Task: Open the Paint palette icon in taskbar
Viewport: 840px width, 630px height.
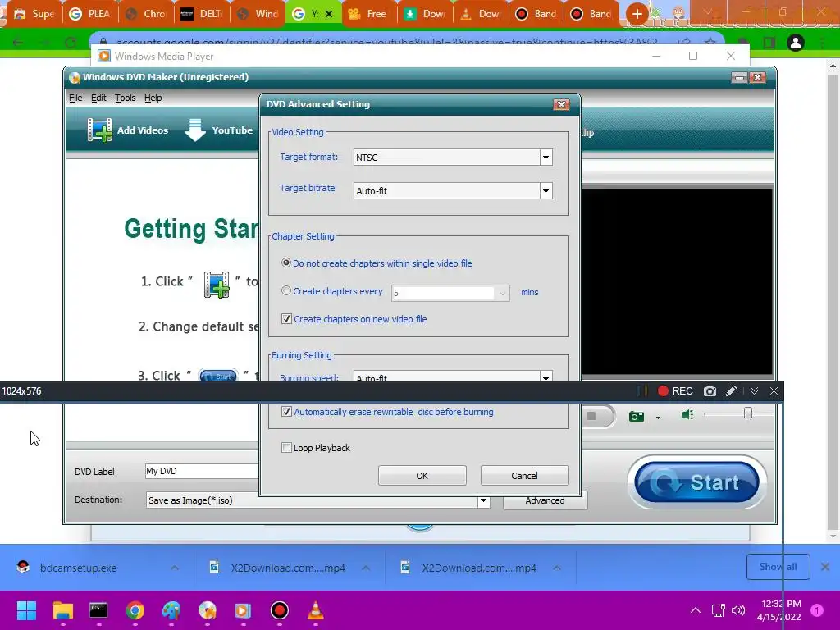Action: [171, 610]
